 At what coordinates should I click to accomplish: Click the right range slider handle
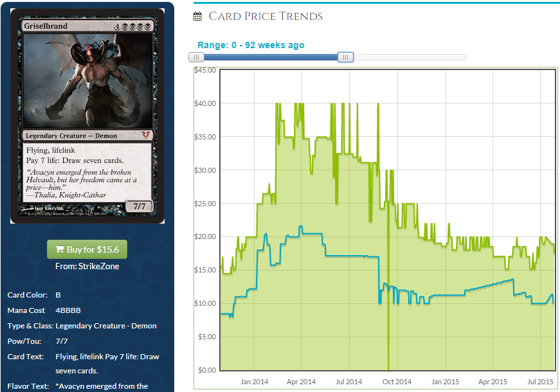[x=345, y=57]
